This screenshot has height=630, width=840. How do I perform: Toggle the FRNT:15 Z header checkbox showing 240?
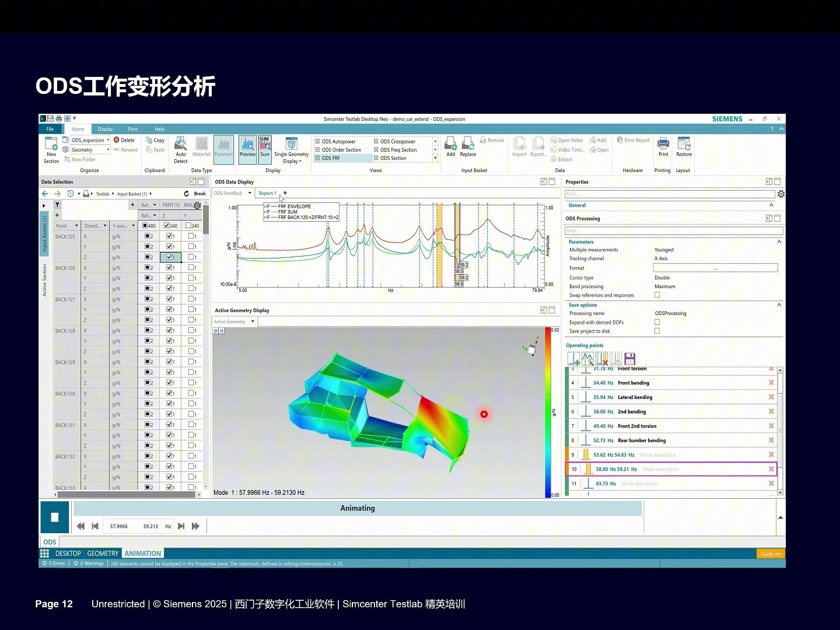tap(166, 226)
